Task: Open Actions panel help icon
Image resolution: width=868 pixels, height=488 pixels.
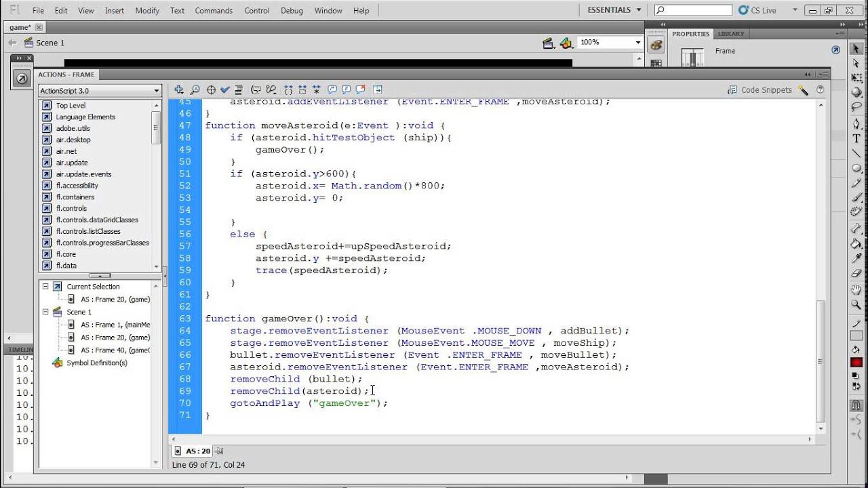Action: 820,89
